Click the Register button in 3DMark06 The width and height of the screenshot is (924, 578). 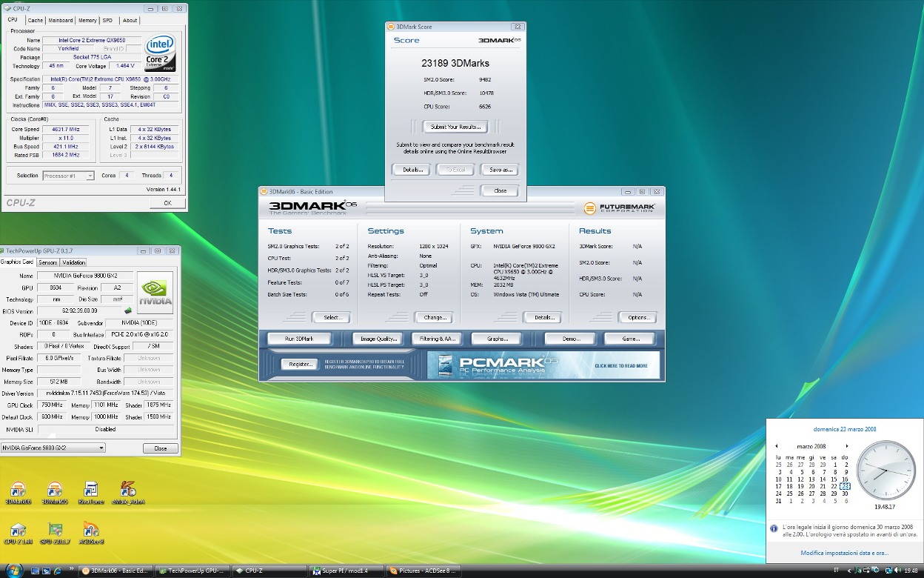[299, 364]
